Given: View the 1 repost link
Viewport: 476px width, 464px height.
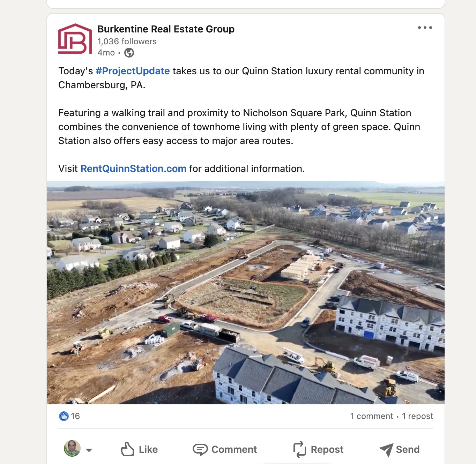Looking at the screenshot, I should point(417,416).
